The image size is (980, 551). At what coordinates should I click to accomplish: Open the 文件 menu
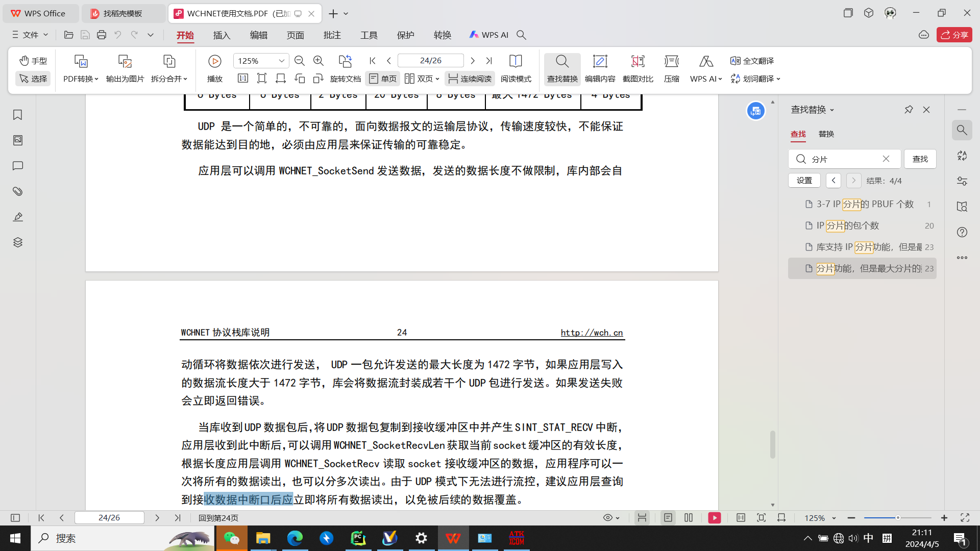click(30, 35)
